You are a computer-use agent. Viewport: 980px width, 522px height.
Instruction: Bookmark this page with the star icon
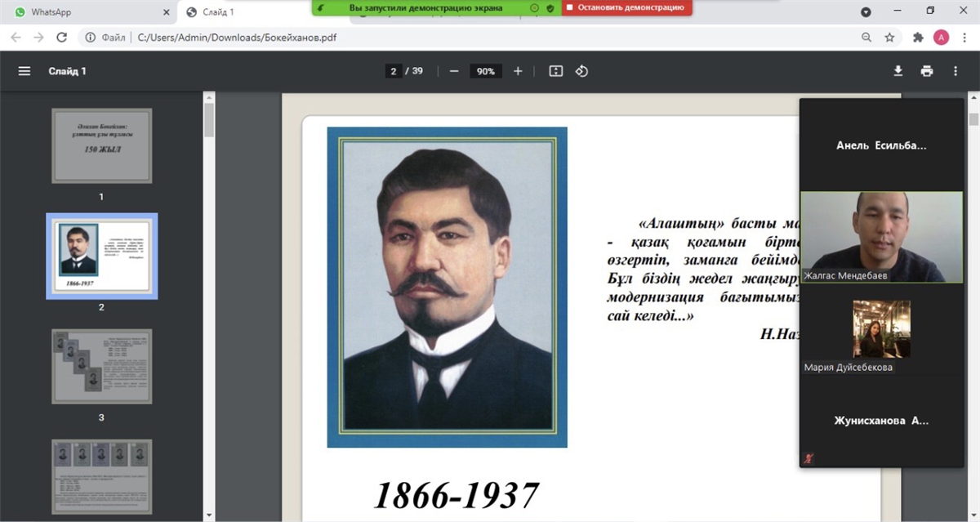889,37
